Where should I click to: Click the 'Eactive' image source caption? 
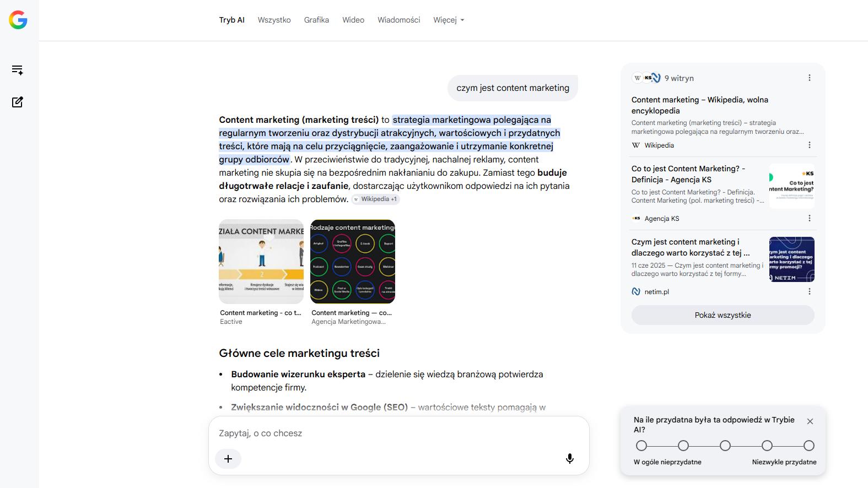(231, 322)
